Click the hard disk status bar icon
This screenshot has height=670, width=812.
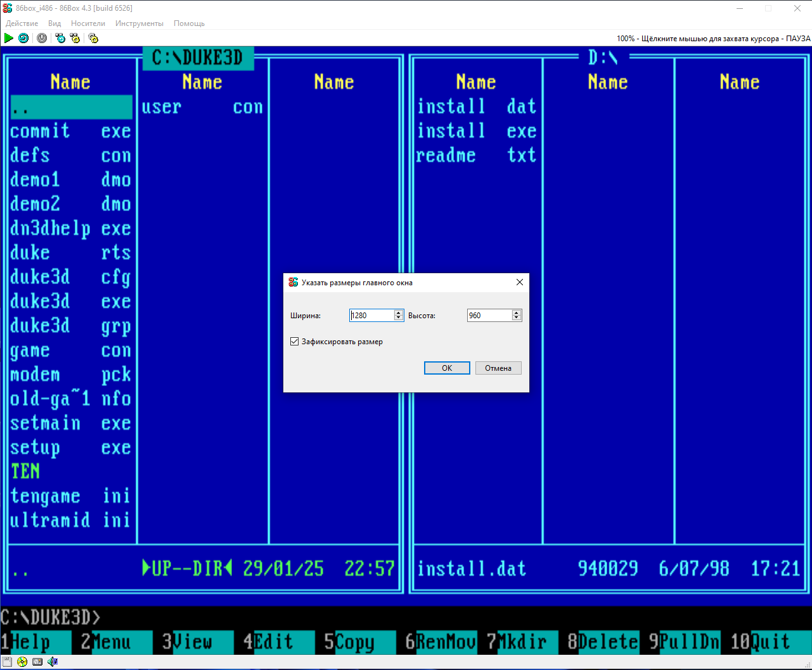tap(37, 662)
